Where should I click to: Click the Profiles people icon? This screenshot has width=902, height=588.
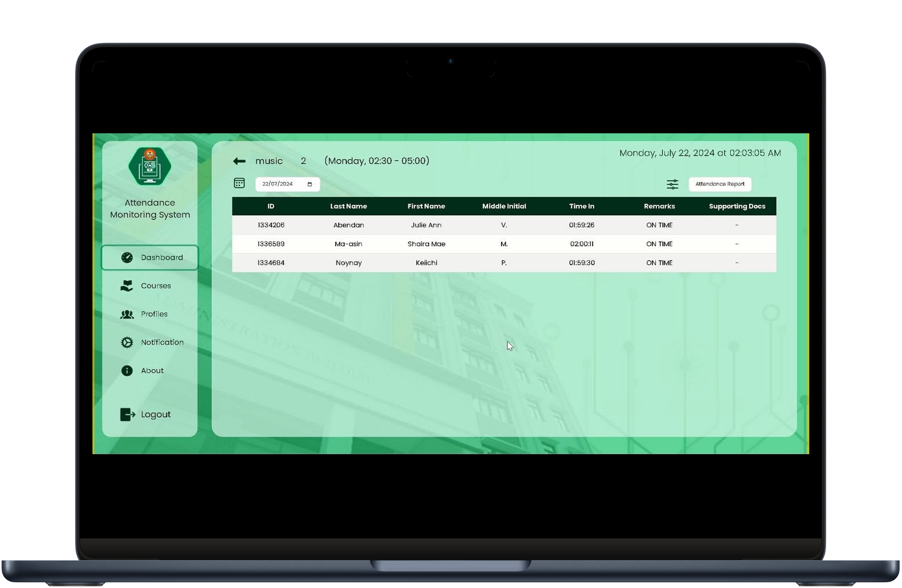click(x=127, y=314)
